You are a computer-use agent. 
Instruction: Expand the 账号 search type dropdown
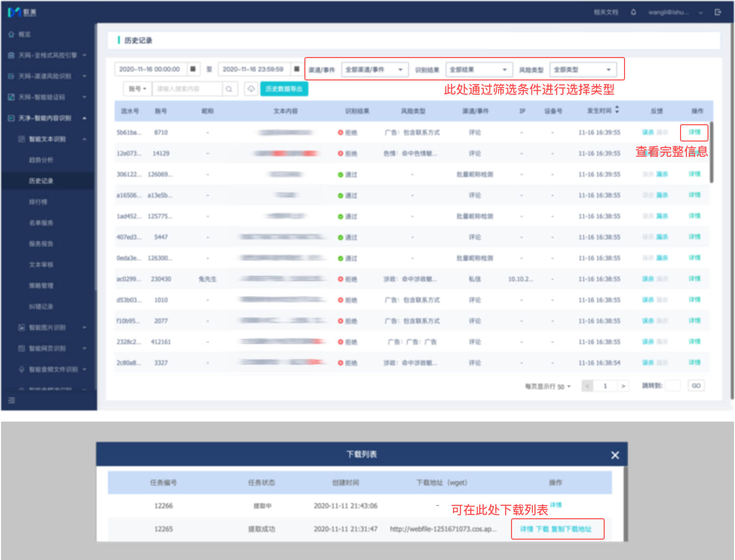coord(137,89)
